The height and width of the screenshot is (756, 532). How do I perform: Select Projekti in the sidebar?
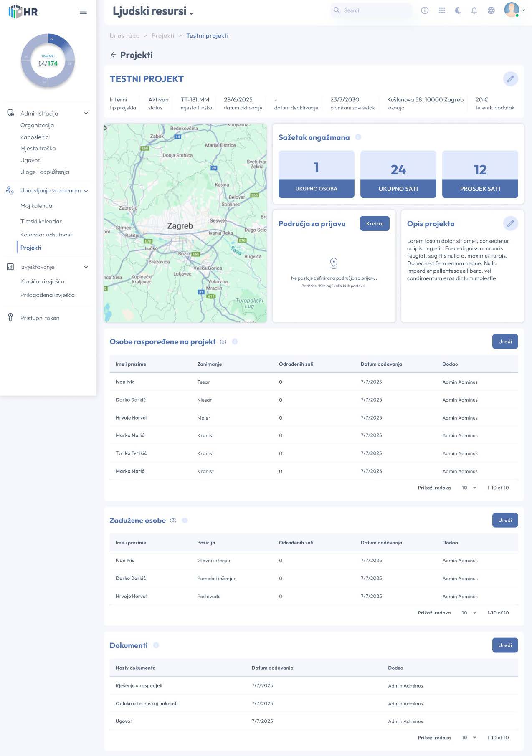coord(31,248)
